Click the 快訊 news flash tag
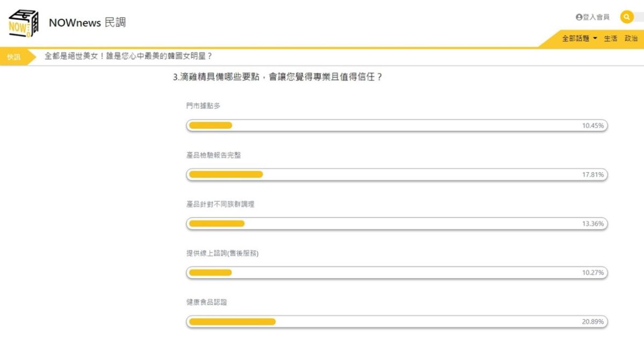This screenshot has width=644, height=343. pyautogui.click(x=14, y=57)
